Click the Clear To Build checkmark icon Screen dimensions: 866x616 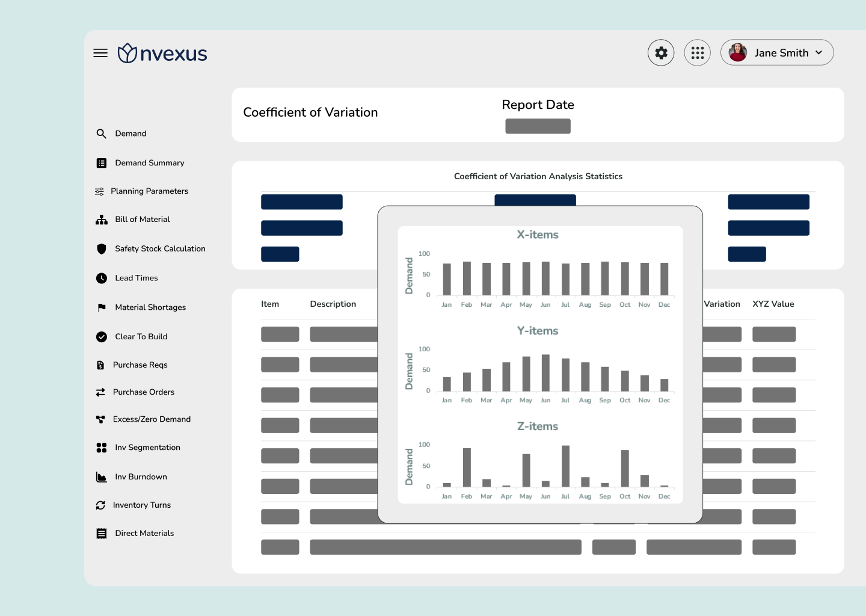pos(102,337)
